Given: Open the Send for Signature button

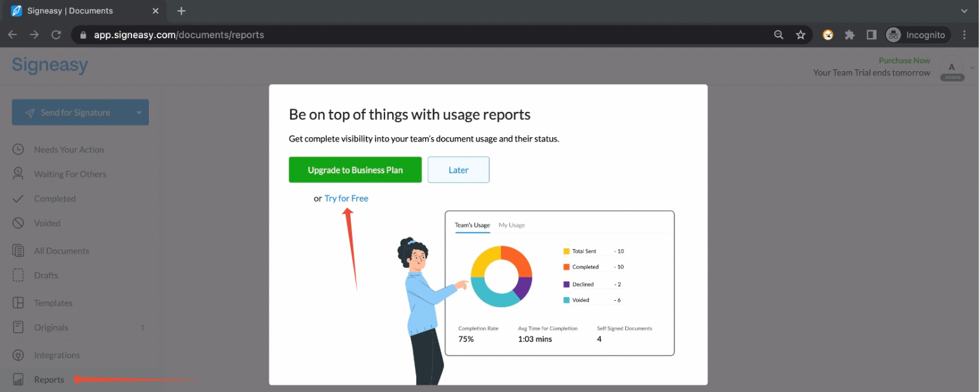Looking at the screenshot, I should click(80, 113).
